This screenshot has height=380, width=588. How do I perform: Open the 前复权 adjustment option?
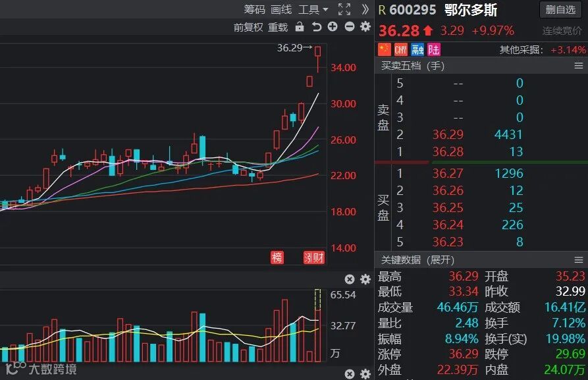click(x=248, y=27)
